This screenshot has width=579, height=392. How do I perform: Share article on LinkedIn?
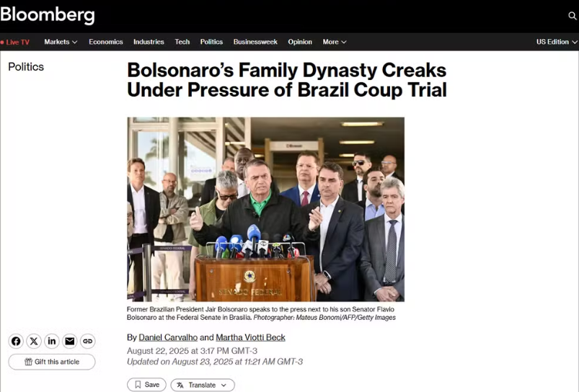point(52,341)
